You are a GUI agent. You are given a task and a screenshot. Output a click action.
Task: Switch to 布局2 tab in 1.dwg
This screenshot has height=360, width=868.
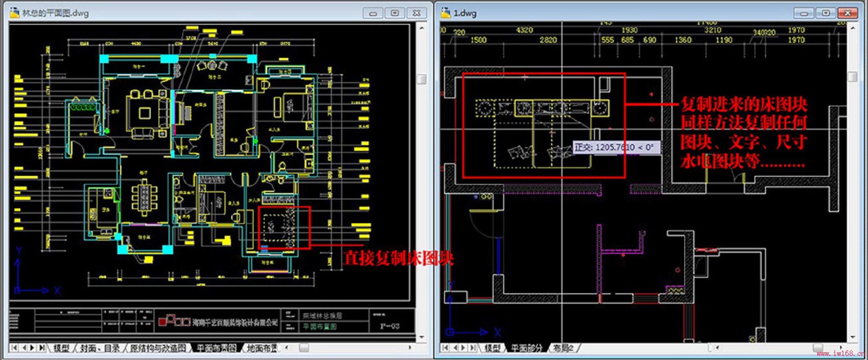tap(563, 348)
